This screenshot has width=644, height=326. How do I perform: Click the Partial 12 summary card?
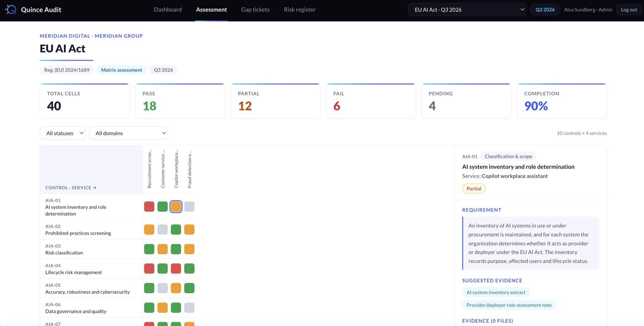[x=275, y=101]
